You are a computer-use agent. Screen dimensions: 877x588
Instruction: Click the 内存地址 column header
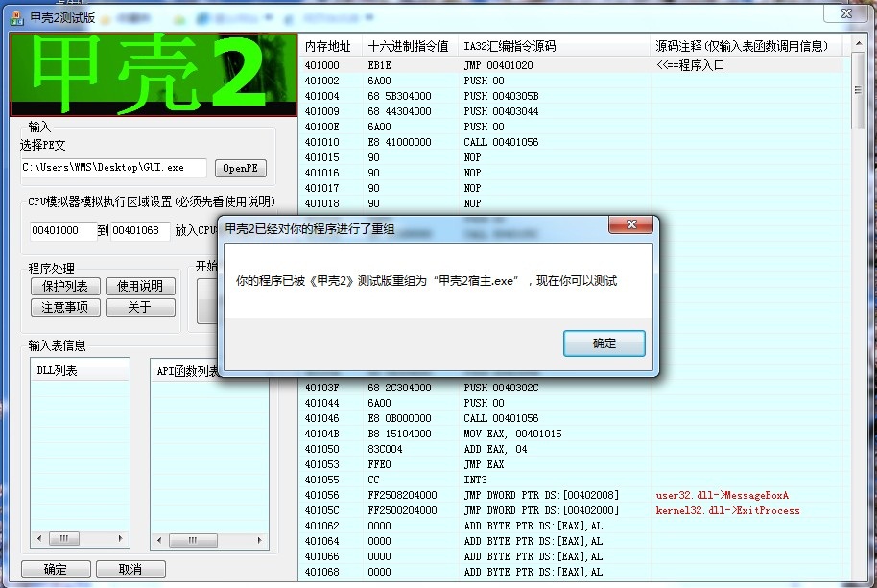tap(330, 46)
